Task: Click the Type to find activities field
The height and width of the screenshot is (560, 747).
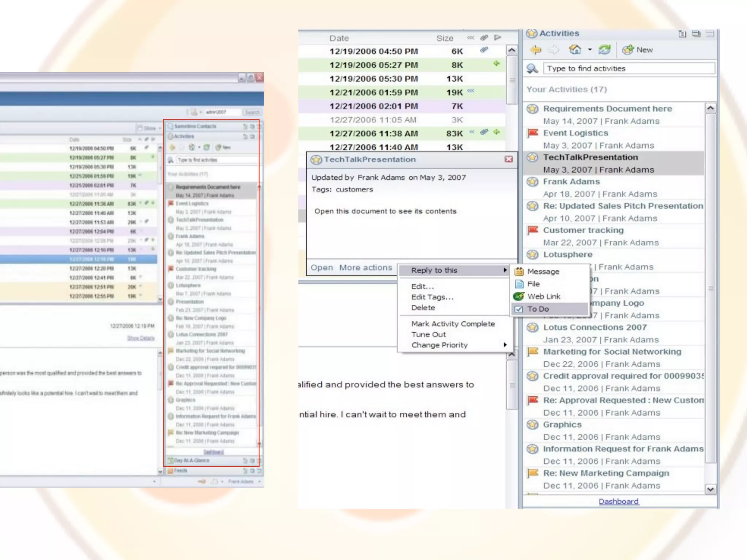Action: [x=629, y=69]
